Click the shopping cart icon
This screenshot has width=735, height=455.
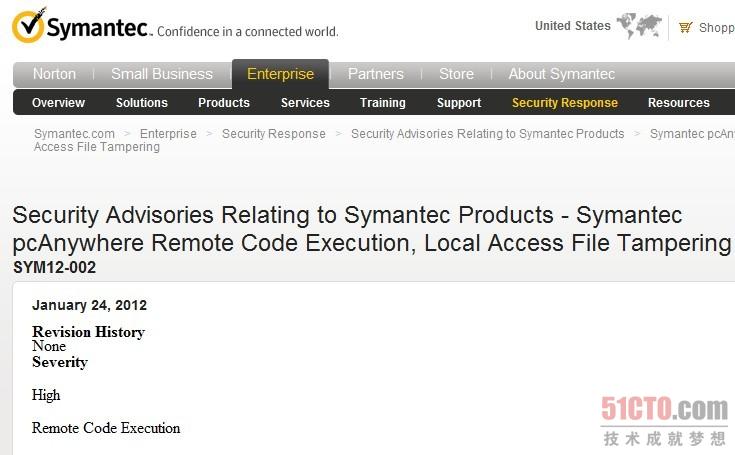point(686,27)
